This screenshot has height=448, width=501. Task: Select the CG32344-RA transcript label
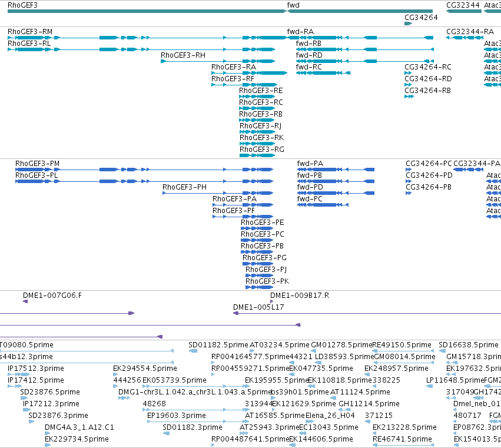click(x=470, y=32)
